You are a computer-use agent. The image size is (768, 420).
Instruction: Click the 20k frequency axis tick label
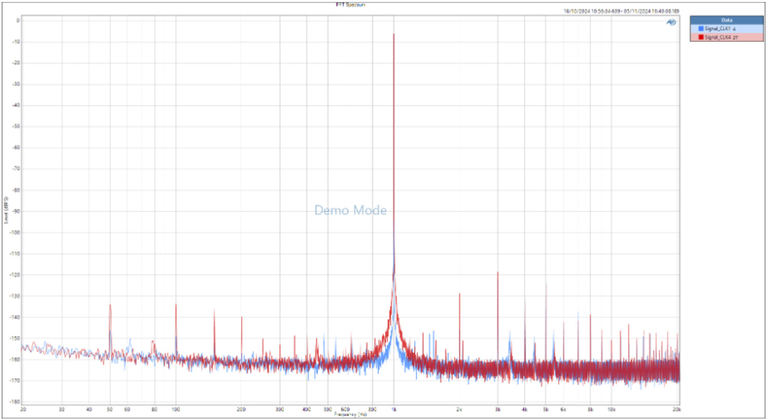676,409
